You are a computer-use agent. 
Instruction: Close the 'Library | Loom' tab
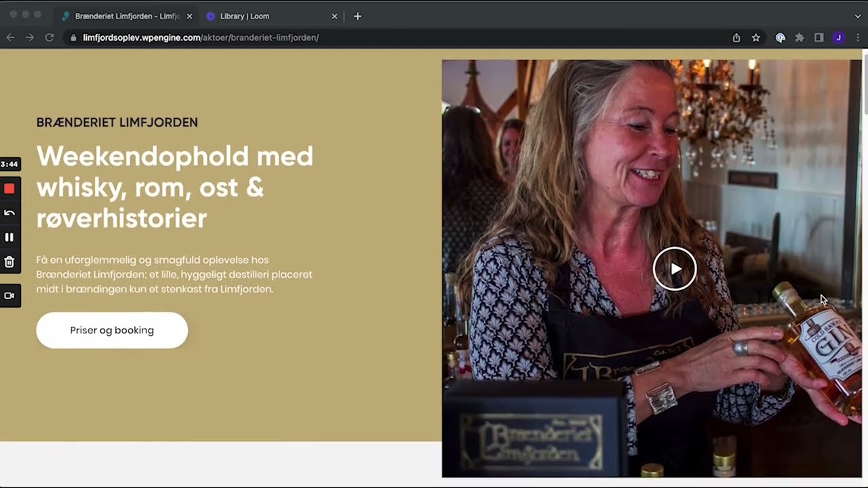334,16
